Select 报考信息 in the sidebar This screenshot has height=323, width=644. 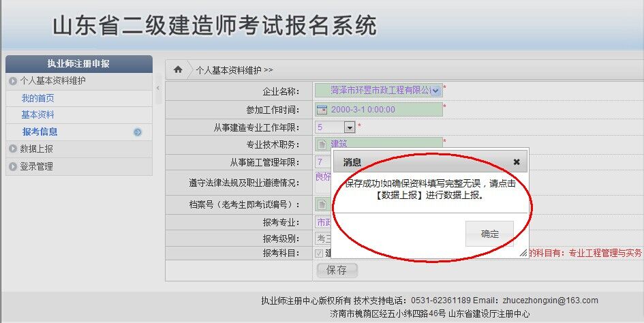40,132
